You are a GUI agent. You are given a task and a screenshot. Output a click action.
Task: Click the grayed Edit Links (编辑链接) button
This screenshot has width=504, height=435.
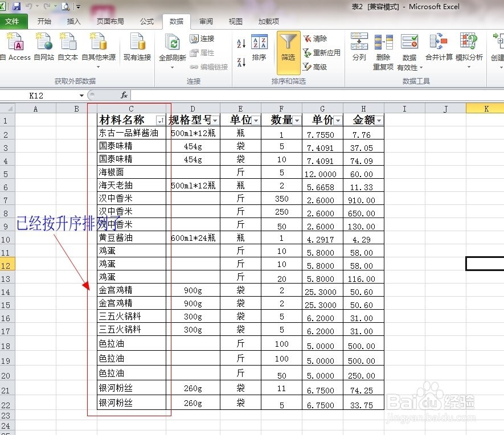209,67
